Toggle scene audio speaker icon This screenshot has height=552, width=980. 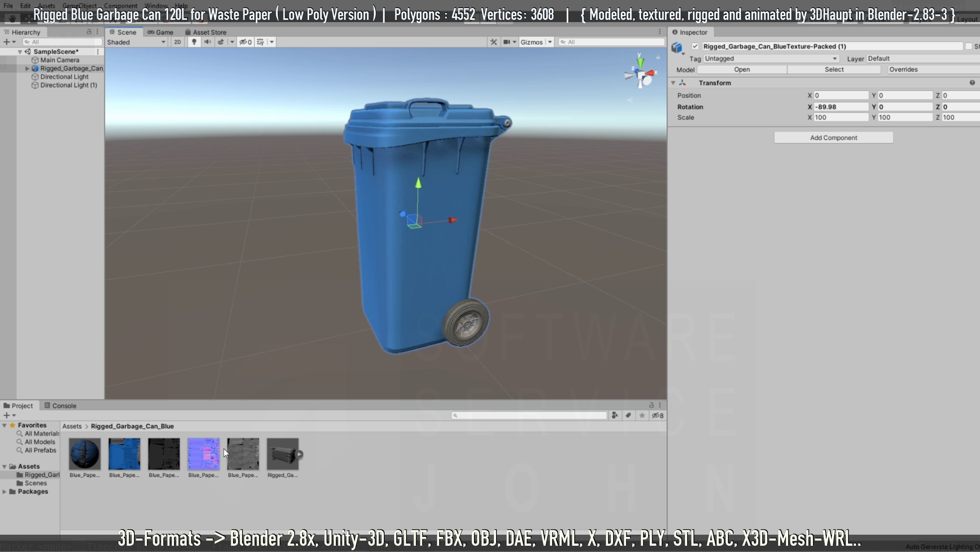[207, 42]
